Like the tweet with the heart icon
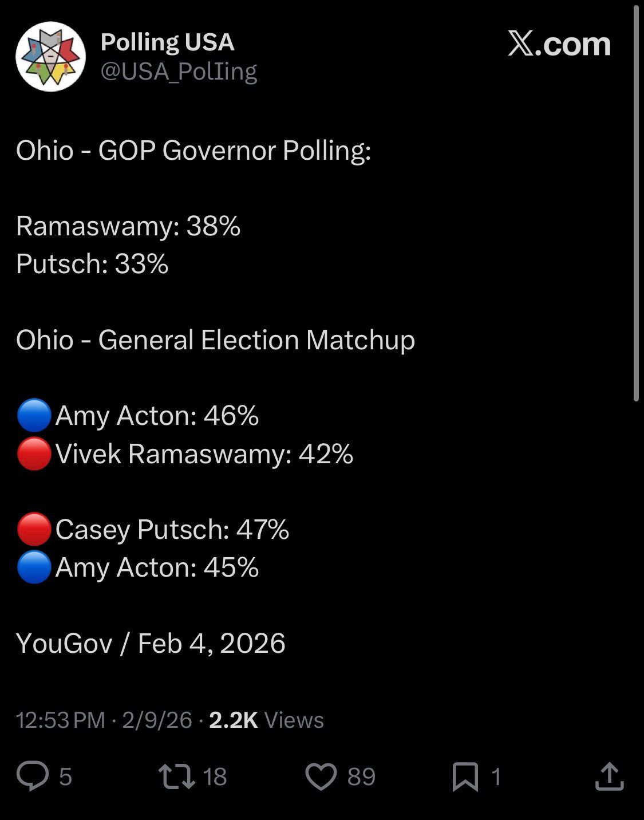 click(x=321, y=776)
